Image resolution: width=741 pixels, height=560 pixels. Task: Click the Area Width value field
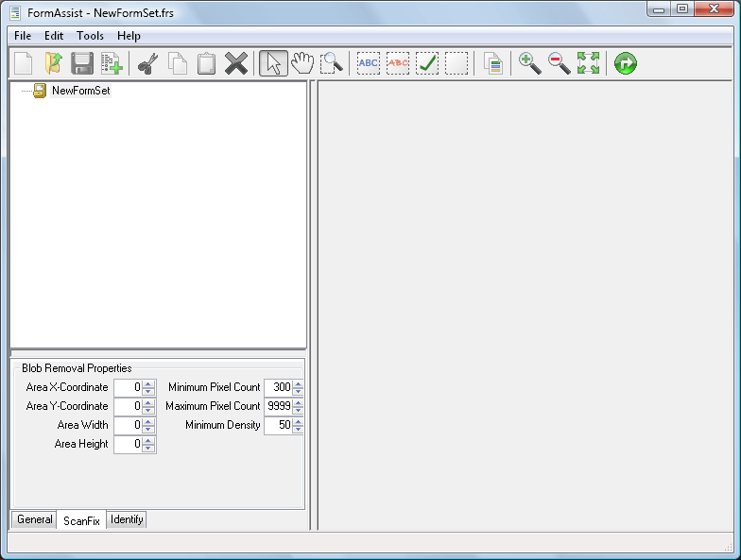point(129,425)
